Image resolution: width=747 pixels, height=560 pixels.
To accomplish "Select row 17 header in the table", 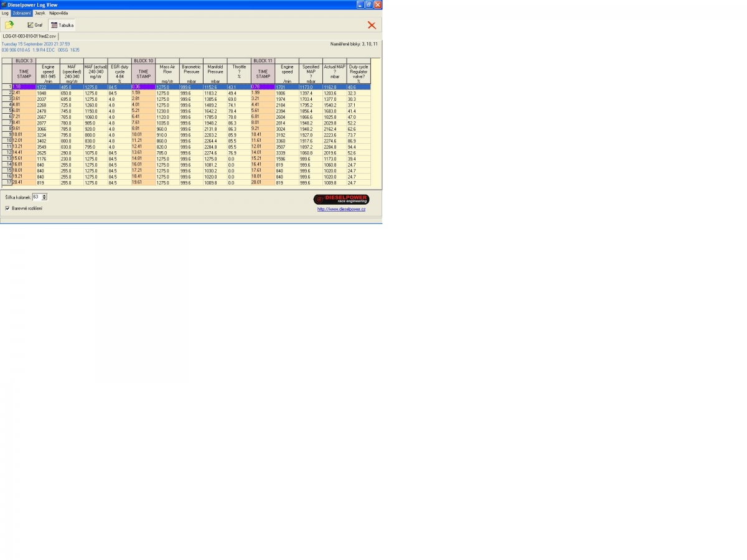I will [6, 182].
